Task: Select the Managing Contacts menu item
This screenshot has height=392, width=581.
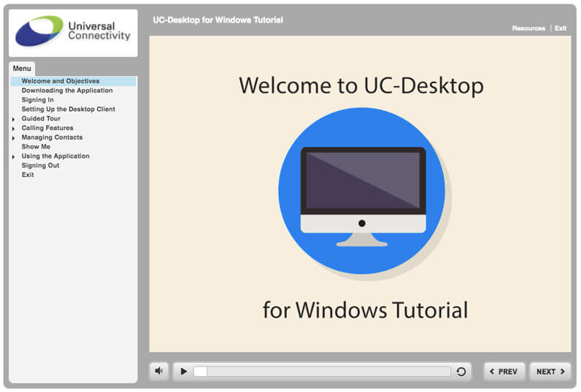Action: (52, 137)
